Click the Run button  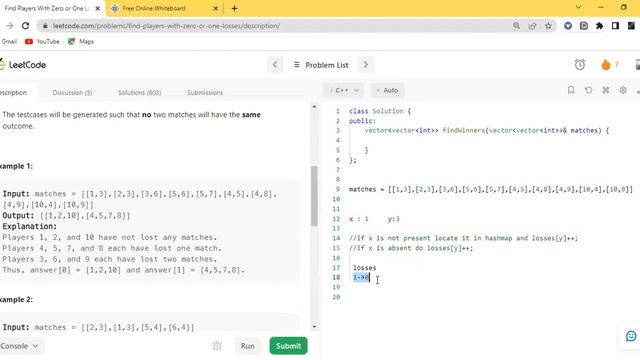tap(247, 346)
